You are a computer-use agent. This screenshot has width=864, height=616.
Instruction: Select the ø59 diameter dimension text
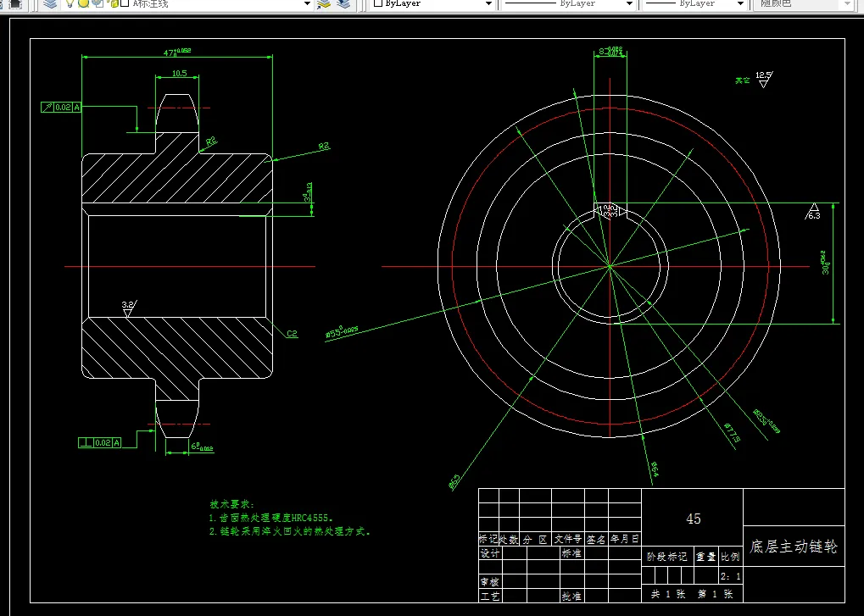click(x=454, y=482)
